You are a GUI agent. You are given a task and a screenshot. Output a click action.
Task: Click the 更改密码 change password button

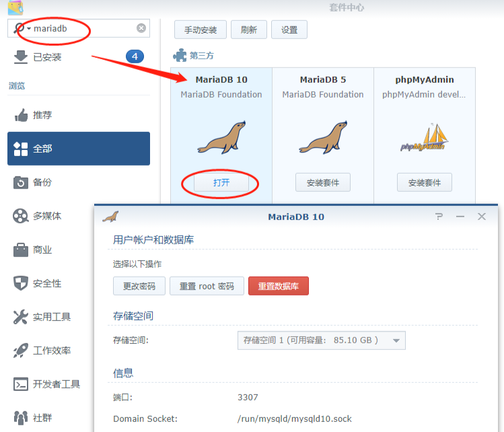[x=139, y=286]
